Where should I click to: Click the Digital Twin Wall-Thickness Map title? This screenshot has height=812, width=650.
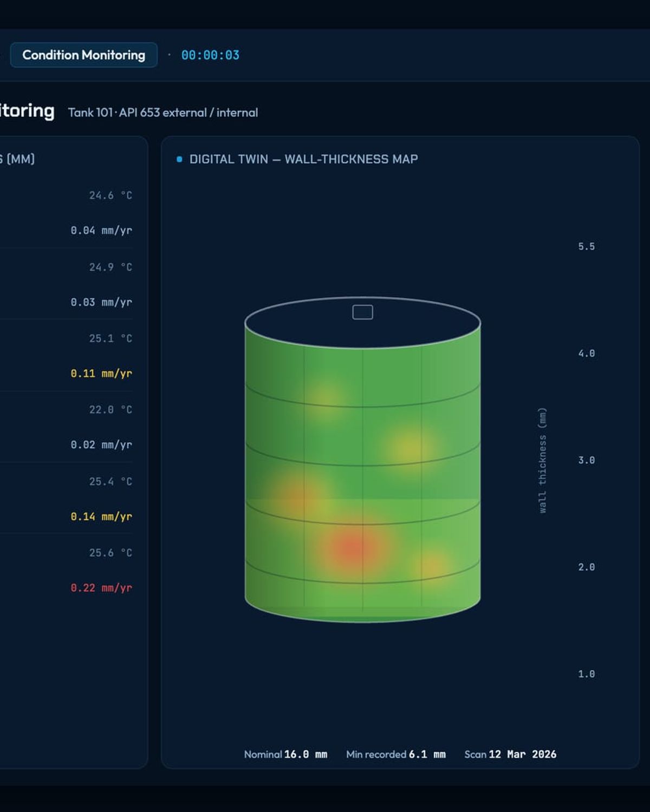coord(303,159)
